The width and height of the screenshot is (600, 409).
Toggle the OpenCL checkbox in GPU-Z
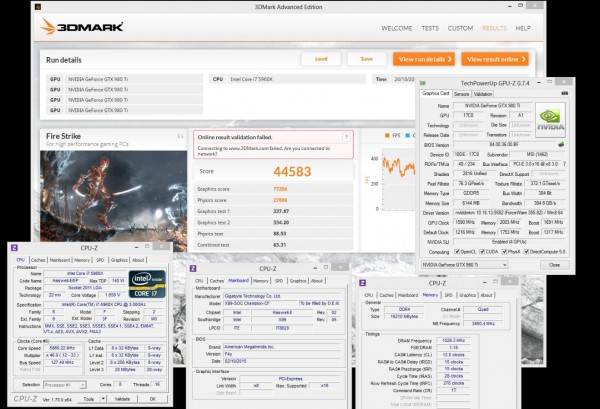(x=457, y=252)
